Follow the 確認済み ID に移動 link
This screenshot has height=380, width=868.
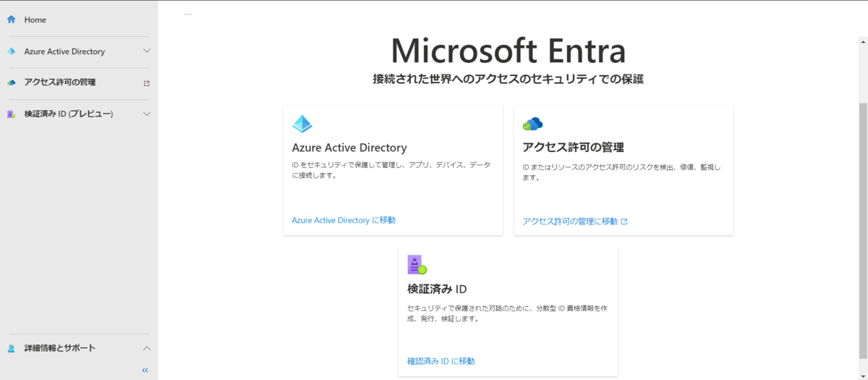[x=441, y=361]
